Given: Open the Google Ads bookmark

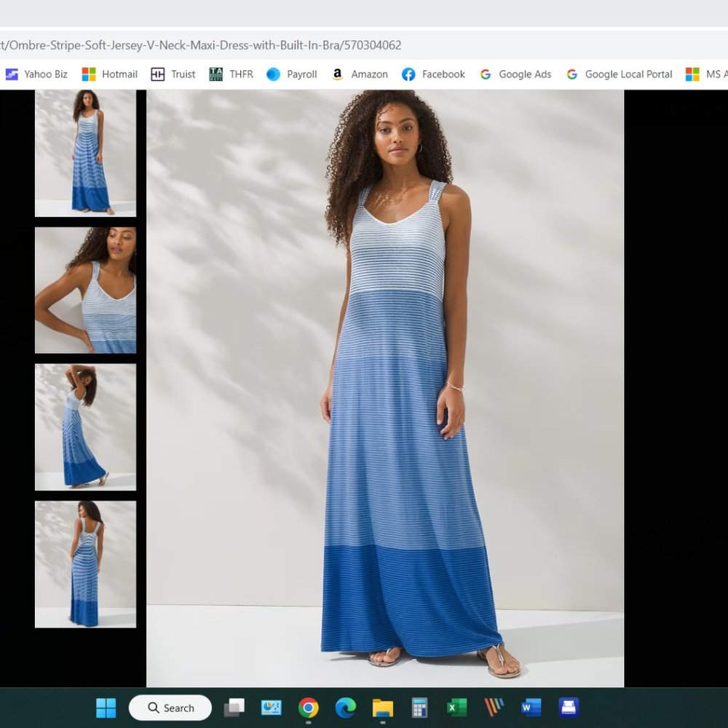Looking at the screenshot, I should pyautogui.click(x=515, y=74).
